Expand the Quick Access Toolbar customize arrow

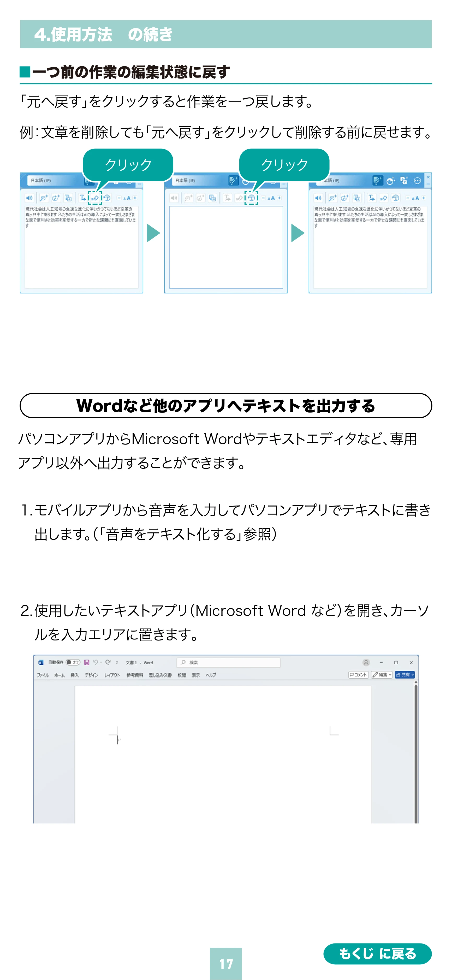click(x=117, y=663)
